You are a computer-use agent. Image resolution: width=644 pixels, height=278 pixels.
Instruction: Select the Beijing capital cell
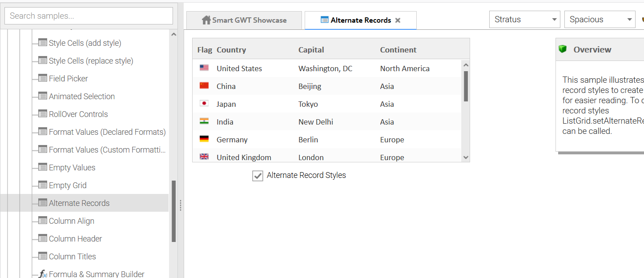pyautogui.click(x=337, y=86)
